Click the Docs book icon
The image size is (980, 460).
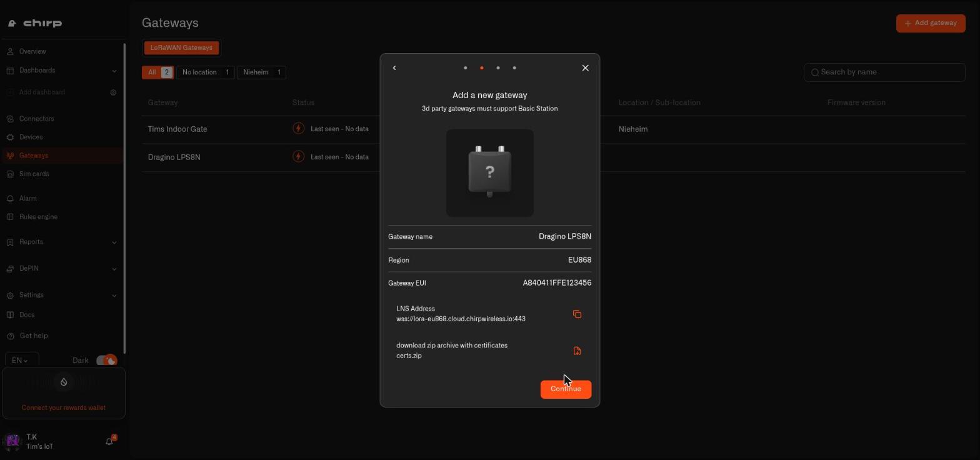click(x=10, y=315)
